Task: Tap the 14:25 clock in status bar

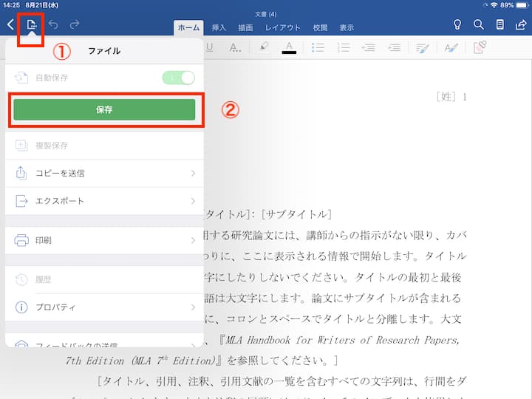Action: pos(11,5)
